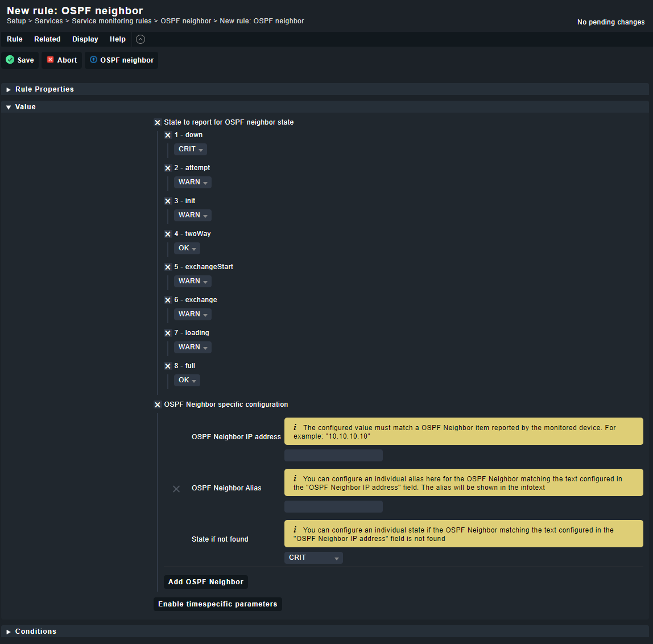The height and width of the screenshot is (644, 653).
Task: Click the Add OSPF Neighbor button
Action: (x=206, y=582)
